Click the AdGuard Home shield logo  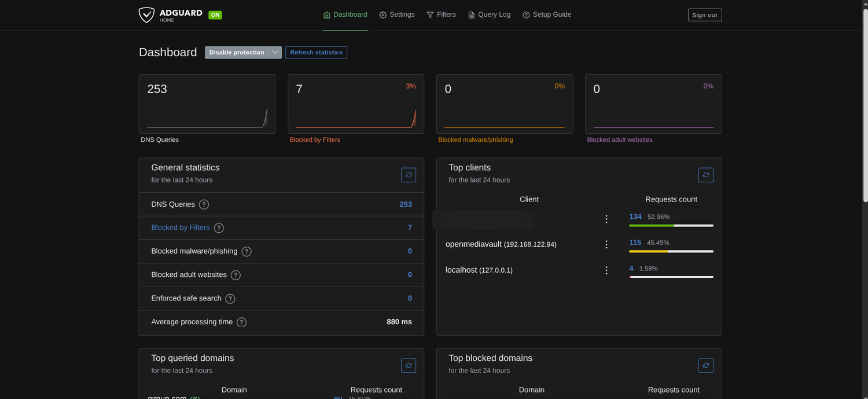click(x=146, y=15)
